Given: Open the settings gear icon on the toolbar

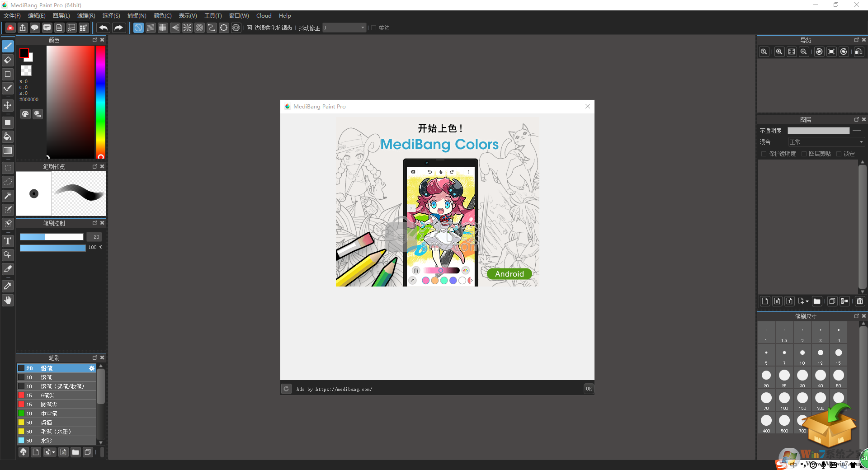Looking at the screenshot, I should 236,28.
